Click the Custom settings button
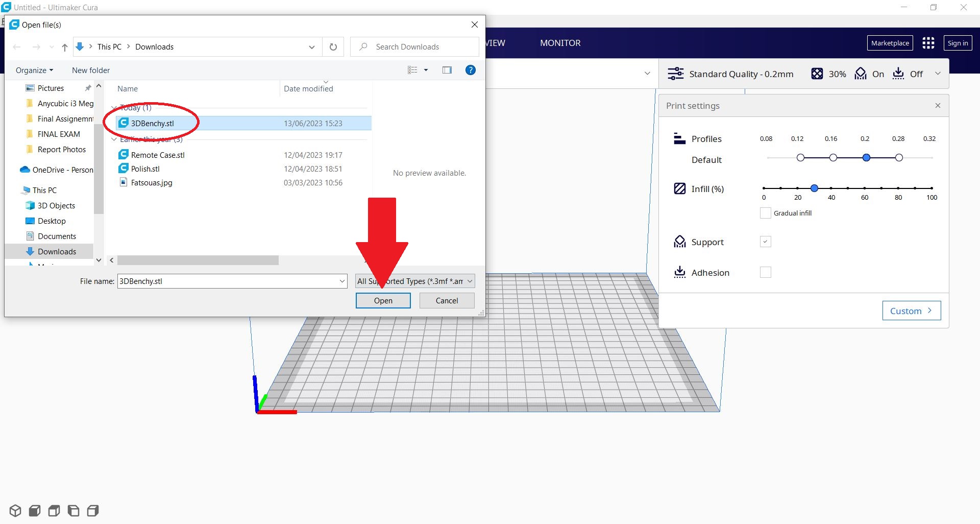 pyautogui.click(x=911, y=311)
